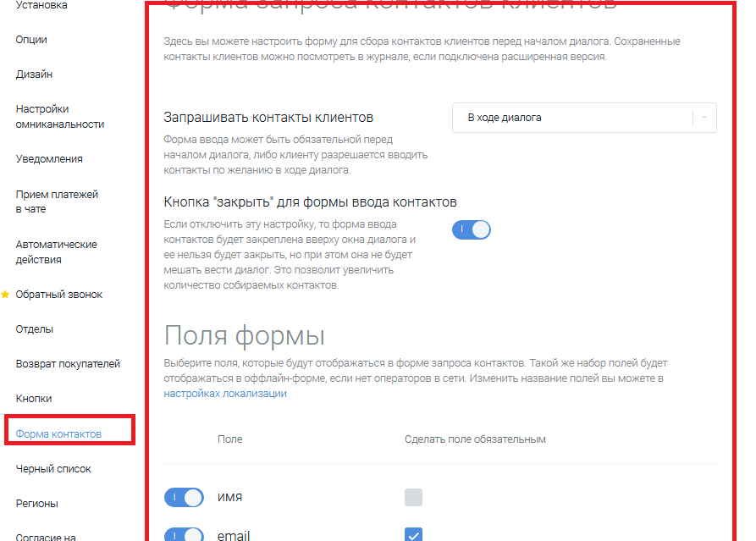This screenshot has height=541, width=756.
Task: Go to the Дизайн section
Action: click(x=34, y=75)
